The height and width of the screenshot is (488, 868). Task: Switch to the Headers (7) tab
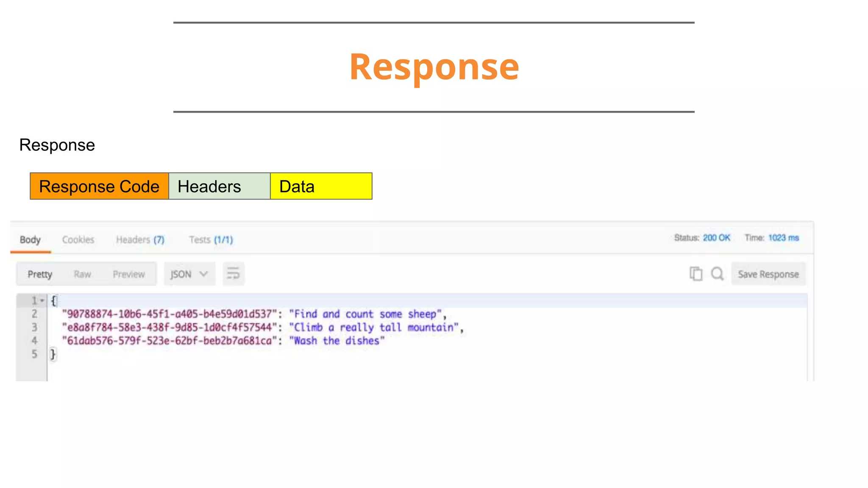[x=140, y=240]
